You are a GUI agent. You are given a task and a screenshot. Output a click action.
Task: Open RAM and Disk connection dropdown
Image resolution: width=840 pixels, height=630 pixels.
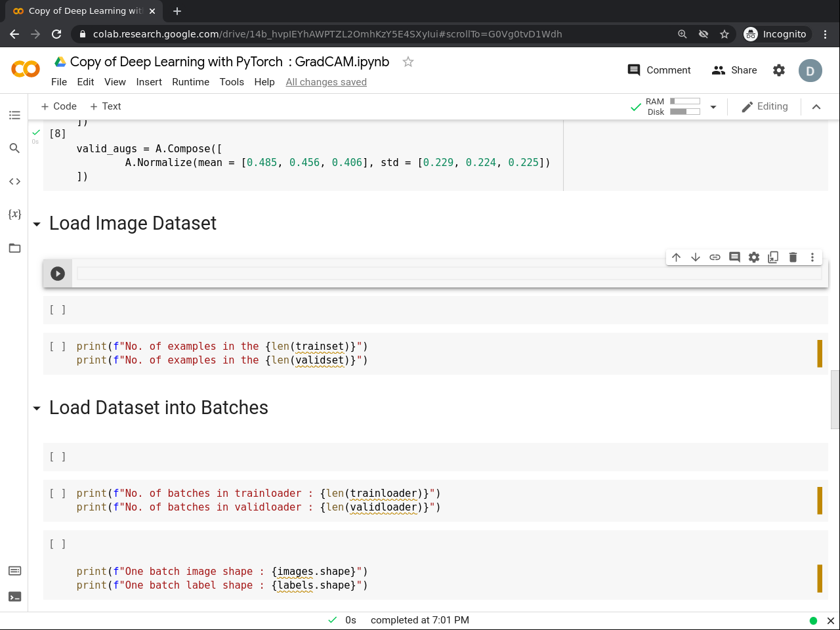[x=713, y=107]
